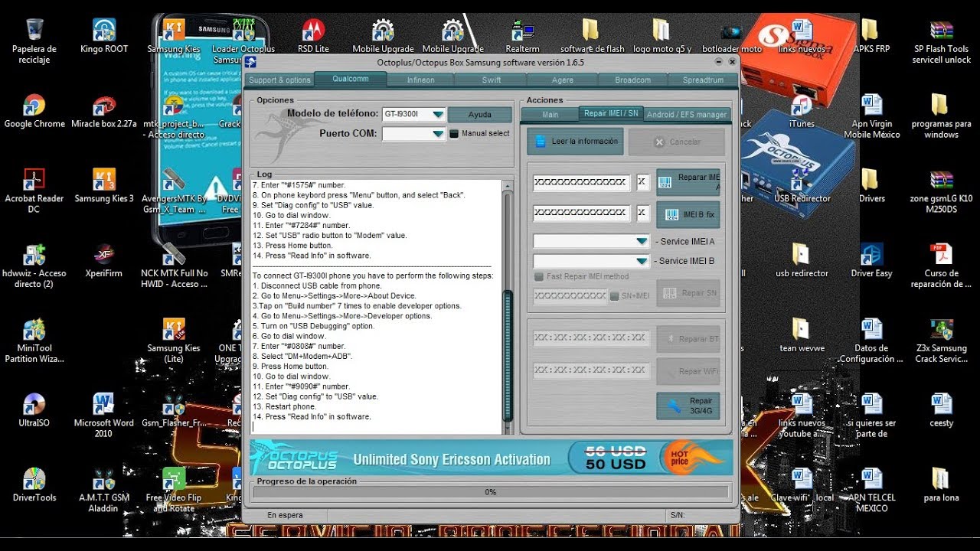Enable Fast Repair IMEI method checkbox
Viewport: 980px width, 551px height.
click(x=539, y=276)
